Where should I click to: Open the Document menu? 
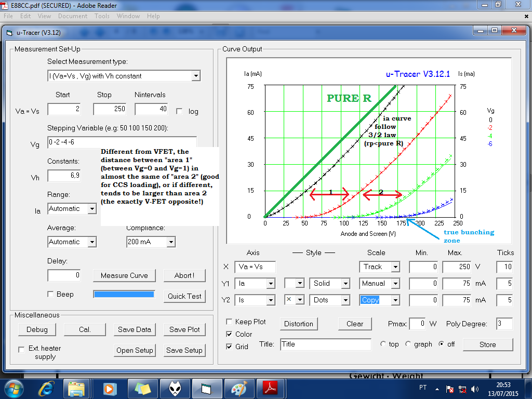pyautogui.click(x=73, y=16)
